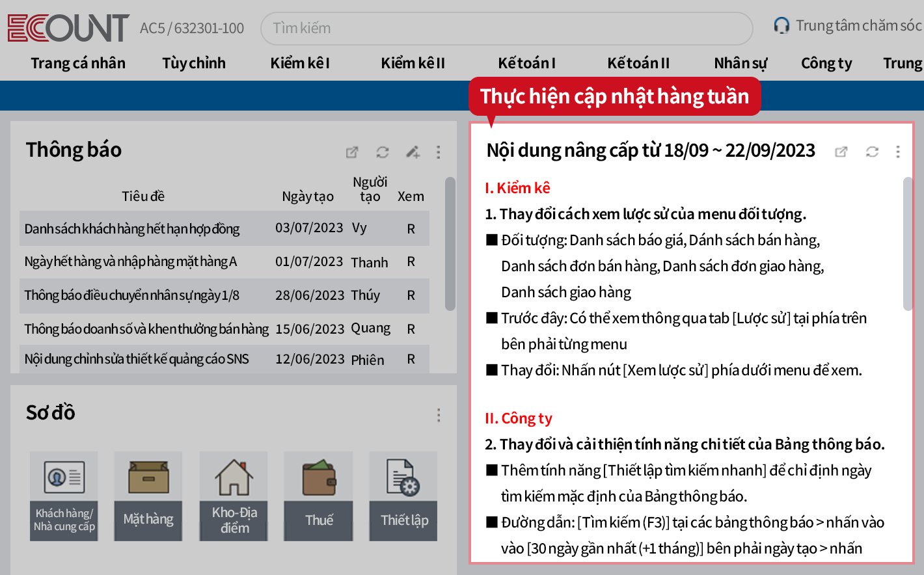Screen dimensions: 924x575
Task: Open Kho-Địa điểm house icon
Action: coord(234,477)
